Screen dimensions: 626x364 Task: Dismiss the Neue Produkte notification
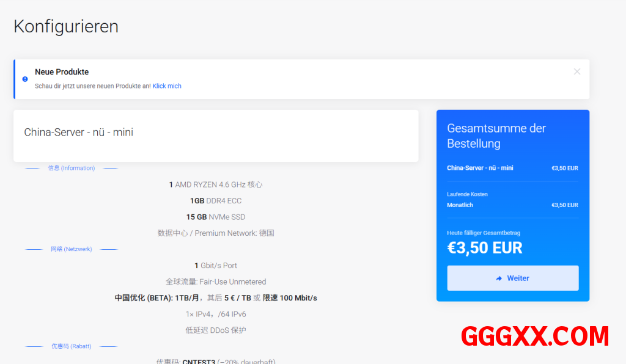(576, 71)
